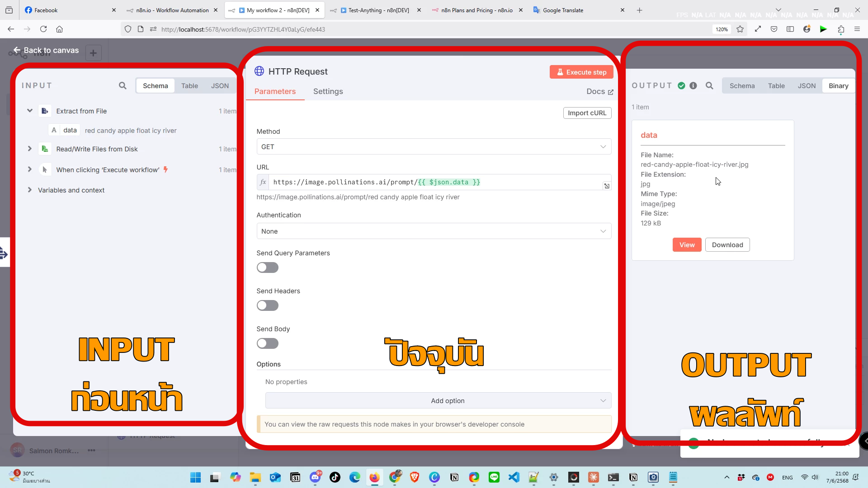Open the Method GET dropdown
868x488 pixels.
coord(434,147)
